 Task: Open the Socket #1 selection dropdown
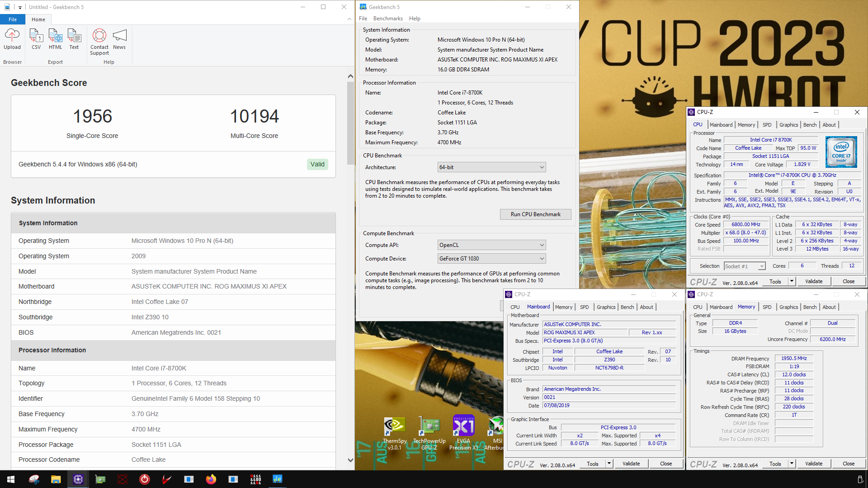(x=745, y=266)
